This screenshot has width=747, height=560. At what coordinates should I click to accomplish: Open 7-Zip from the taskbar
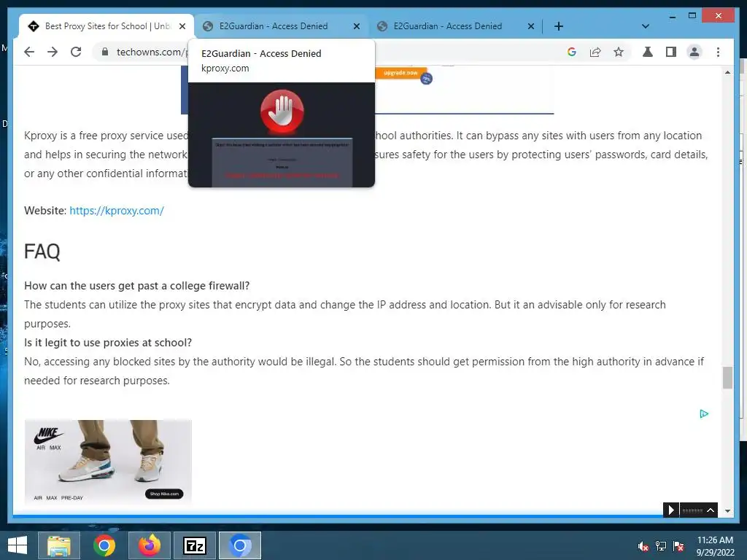click(x=194, y=545)
